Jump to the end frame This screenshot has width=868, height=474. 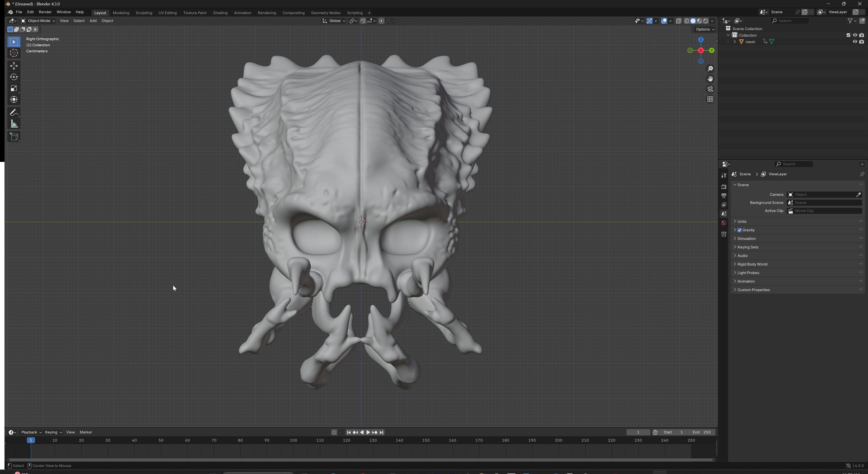pos(381,432)
